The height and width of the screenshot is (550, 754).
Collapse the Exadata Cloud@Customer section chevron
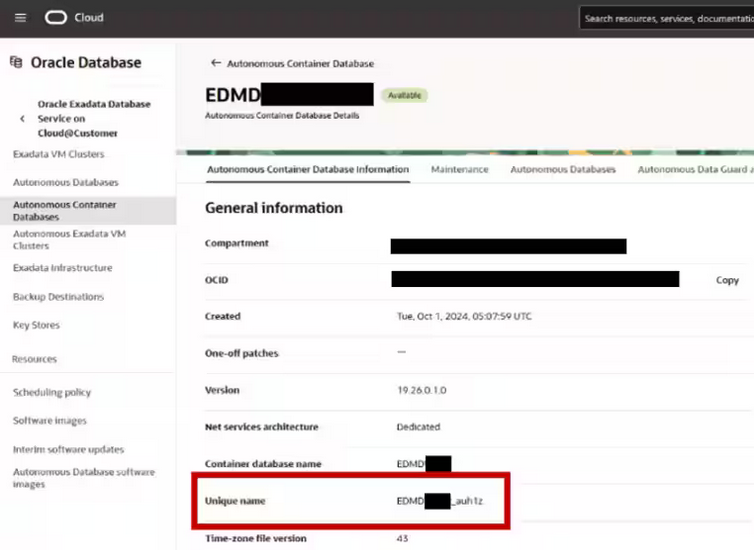click(22, 119)
